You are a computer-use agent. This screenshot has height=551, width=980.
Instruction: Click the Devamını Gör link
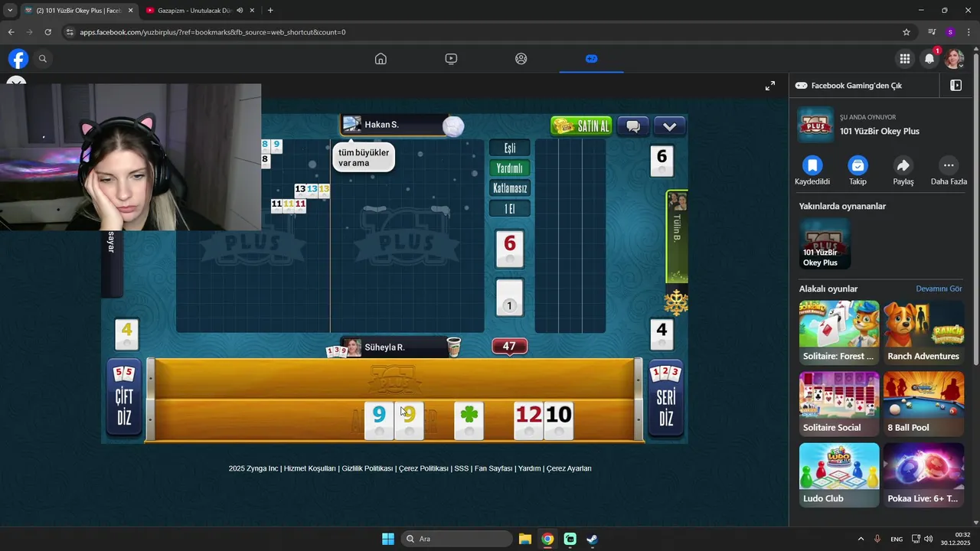coord(939,289)
